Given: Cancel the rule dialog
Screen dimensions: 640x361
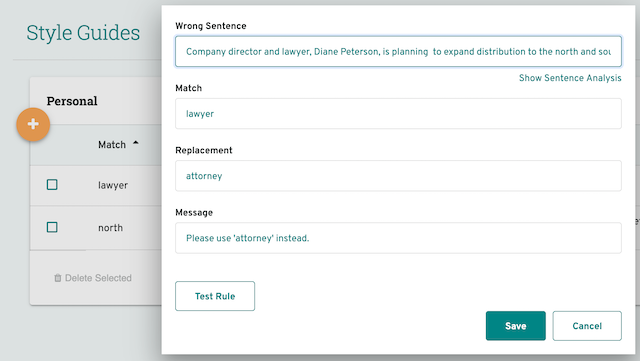Looking at the screenshot, I should pyautogui.click(x=587, y=326).
